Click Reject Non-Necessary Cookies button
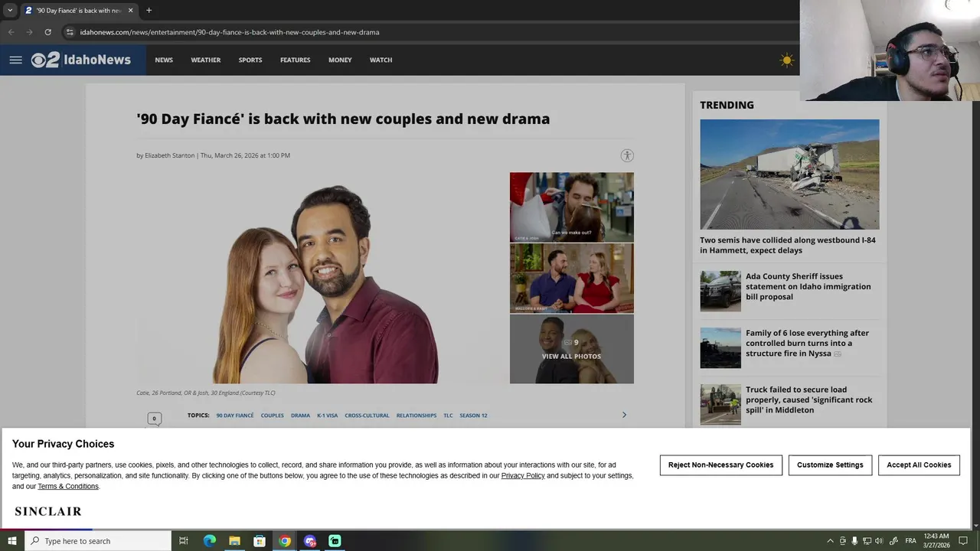 tap(720, 465)
